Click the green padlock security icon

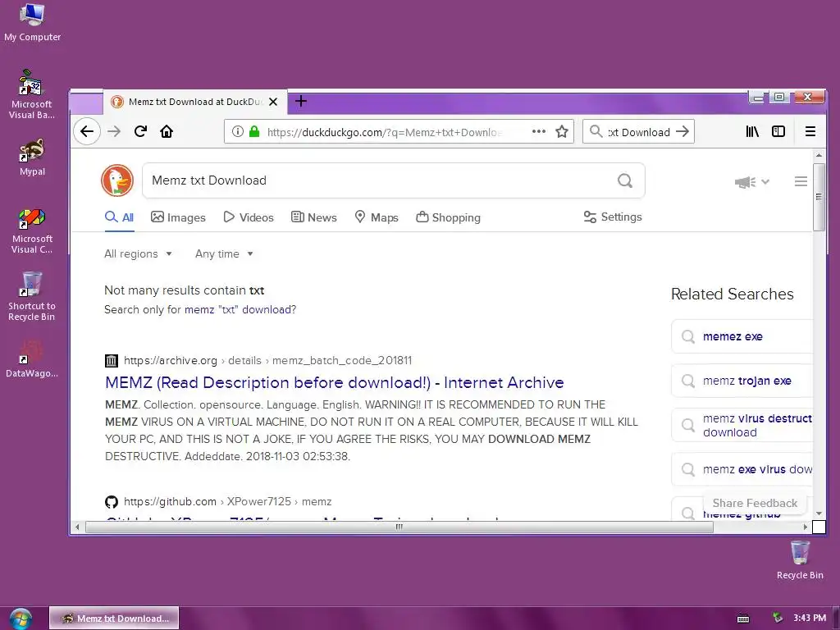pos(254,132)
